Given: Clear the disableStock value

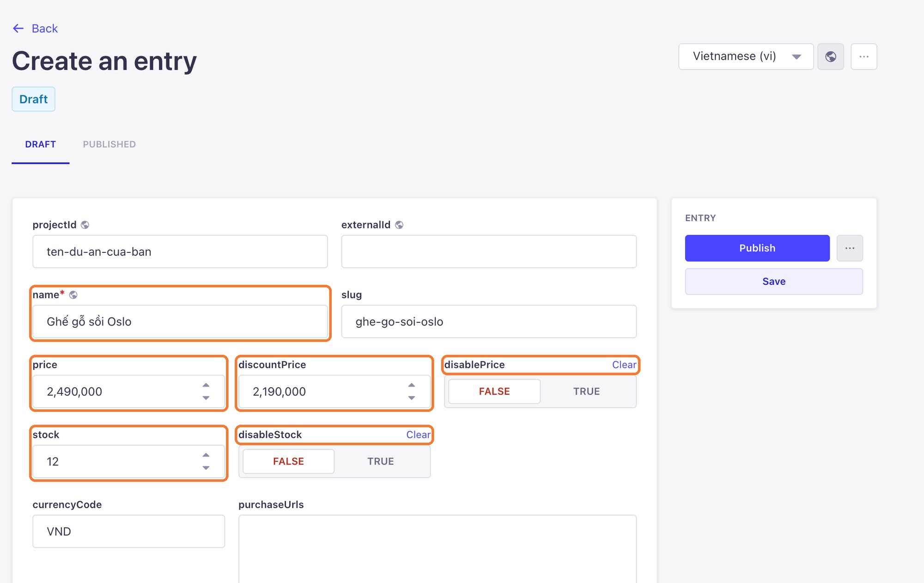Looking at the screenshot, I should point(419,435).
